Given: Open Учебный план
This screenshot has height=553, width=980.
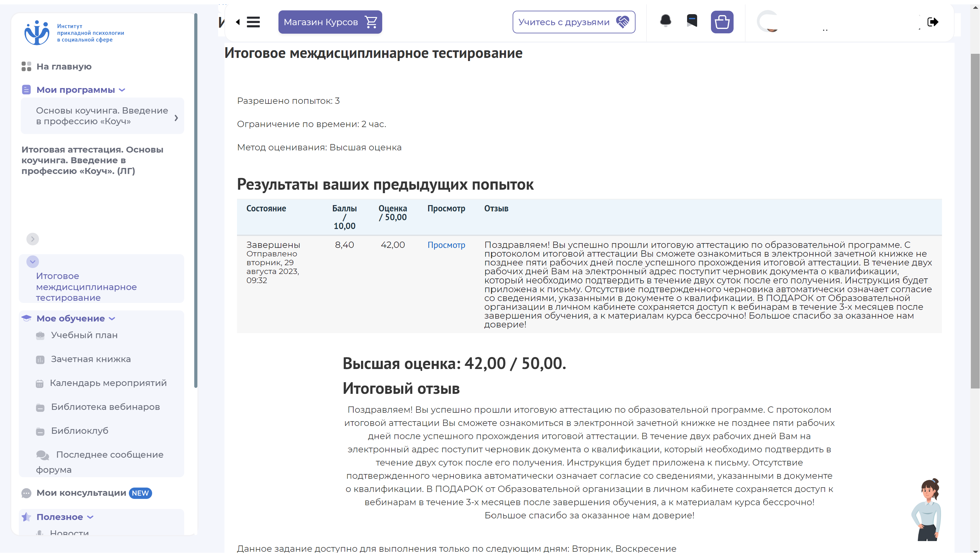Looking at the screenshot, I should tap(85, 335).
